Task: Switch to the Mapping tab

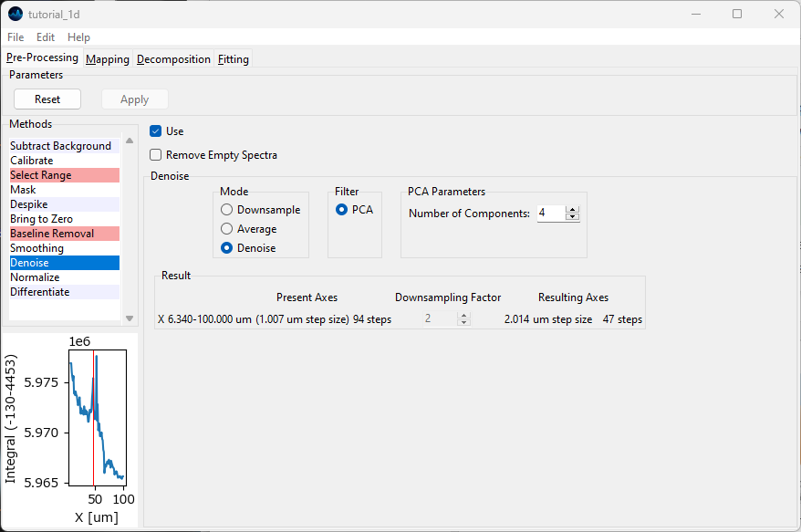Action: [x=108, y=59]
